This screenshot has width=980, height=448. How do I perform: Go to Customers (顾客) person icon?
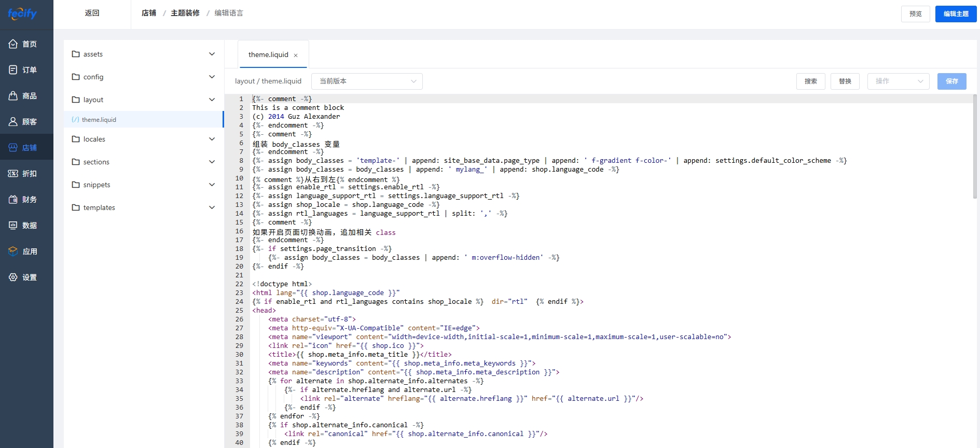coord(13,122)
